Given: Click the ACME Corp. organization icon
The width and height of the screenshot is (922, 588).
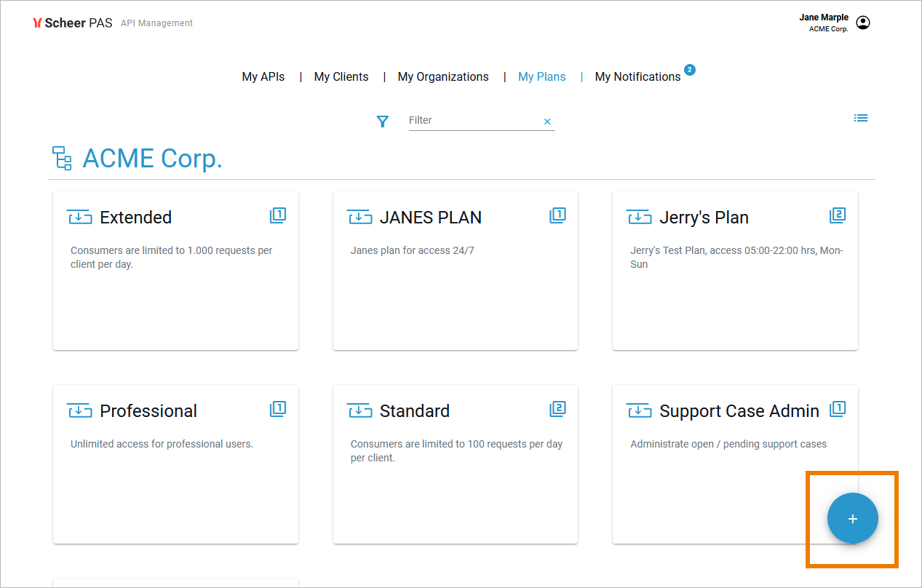Looking at the screenshot, I should pyautogui.click(x=62, y=158).
